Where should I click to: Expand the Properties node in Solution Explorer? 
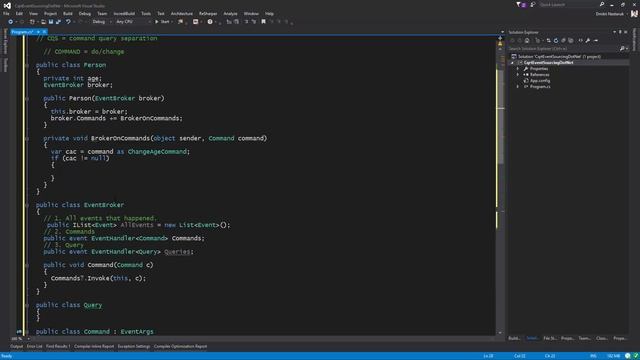coord(518,69)
